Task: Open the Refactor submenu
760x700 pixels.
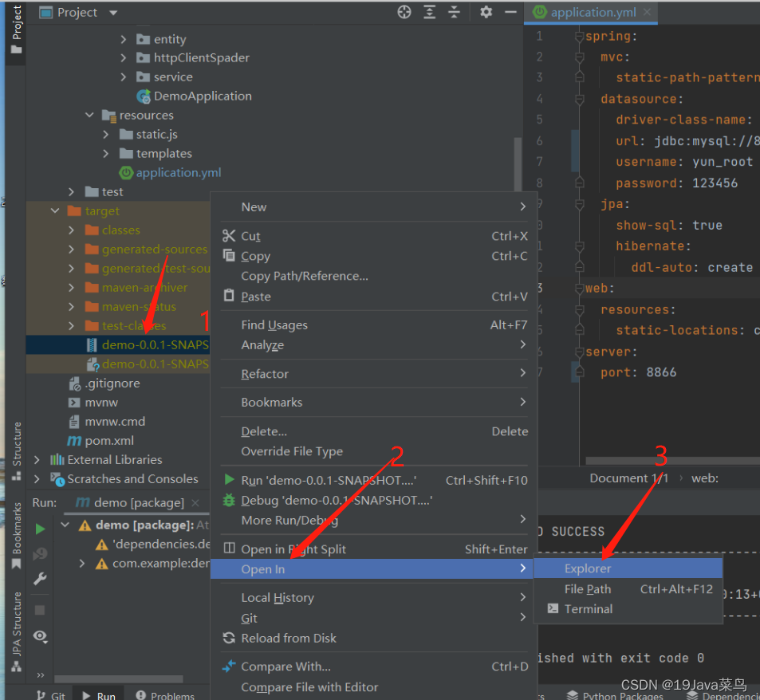Action: click(374, 373)
